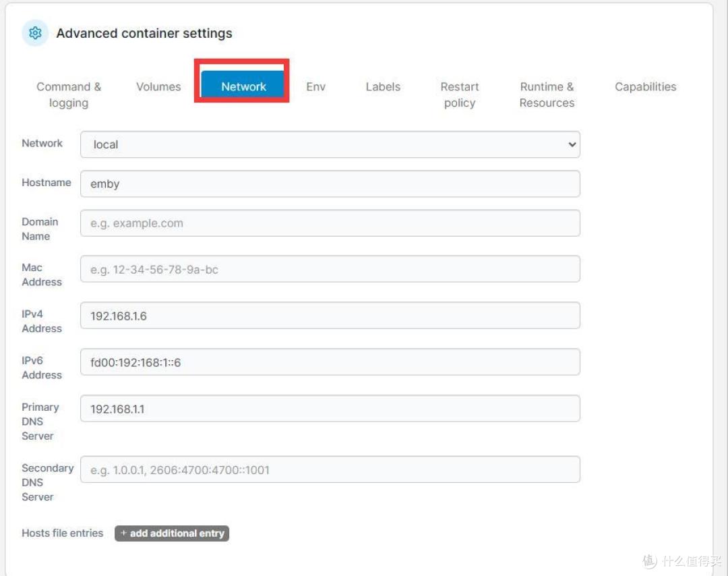Click the Primary DNS Server field
Screen dimensions: 728x576
pyautogui.click(x=330, y=409)
